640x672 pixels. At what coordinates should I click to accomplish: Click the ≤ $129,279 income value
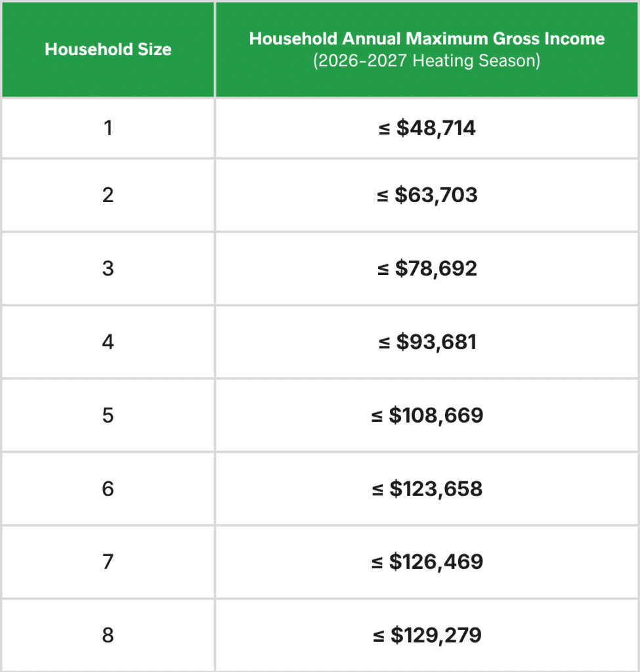(x=427, y=635)
